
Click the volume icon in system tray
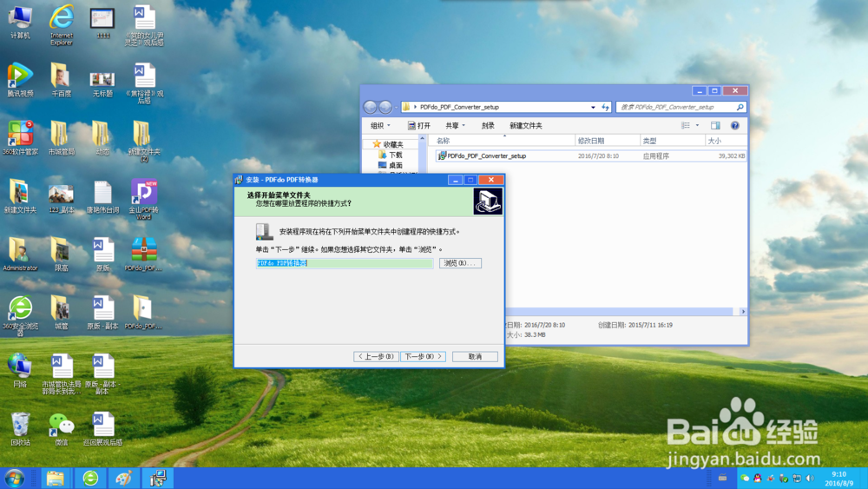[810, 478]
